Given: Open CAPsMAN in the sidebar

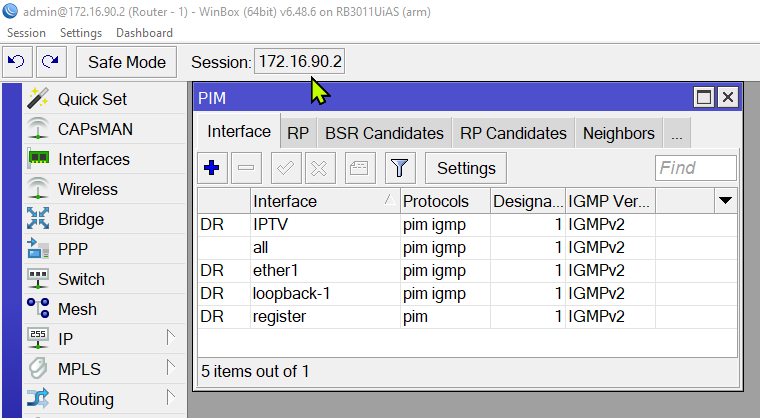Looking at the screenshot, I should (105, 129).
